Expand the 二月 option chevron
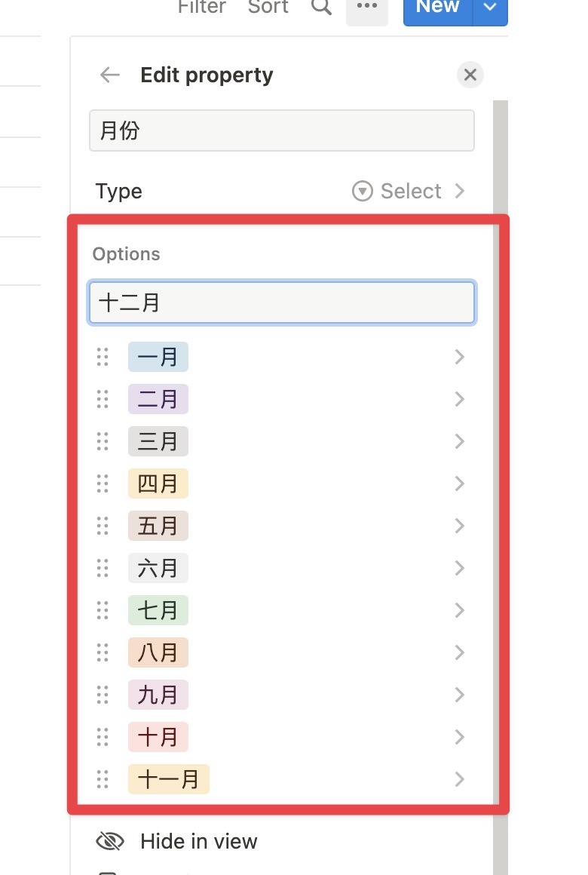 click(459, 400)
